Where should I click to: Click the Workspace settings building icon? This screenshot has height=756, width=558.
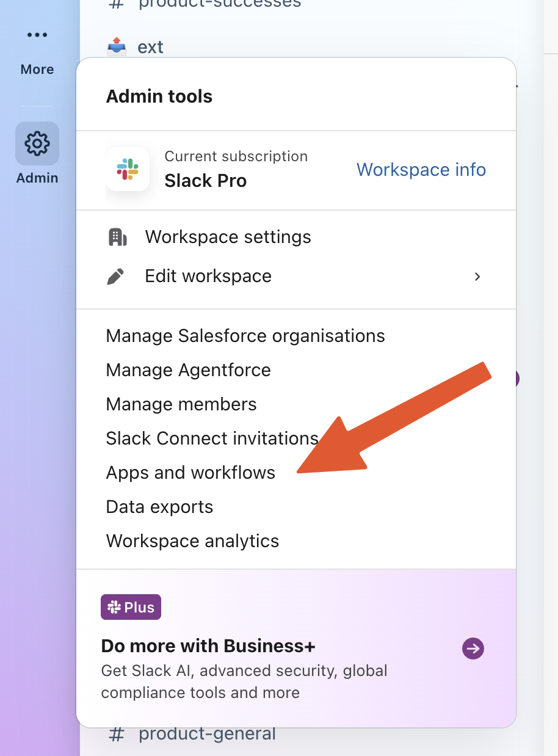click(117, 237)
